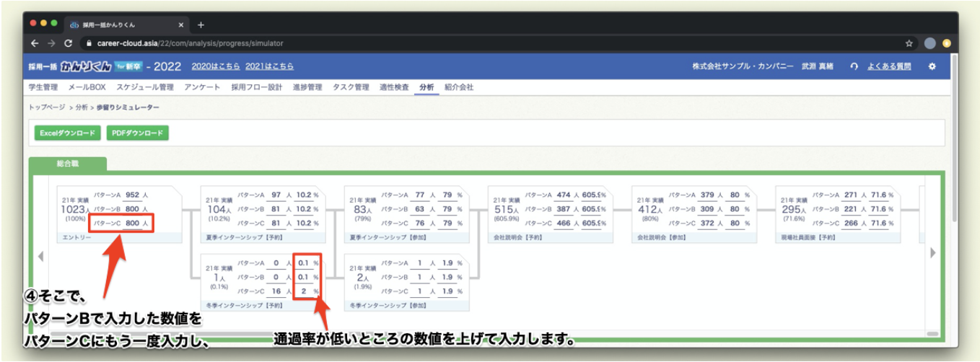Go to トップページ breadcrumb
This screenshot has height=362, width=980.
click(x=47, y=107)
